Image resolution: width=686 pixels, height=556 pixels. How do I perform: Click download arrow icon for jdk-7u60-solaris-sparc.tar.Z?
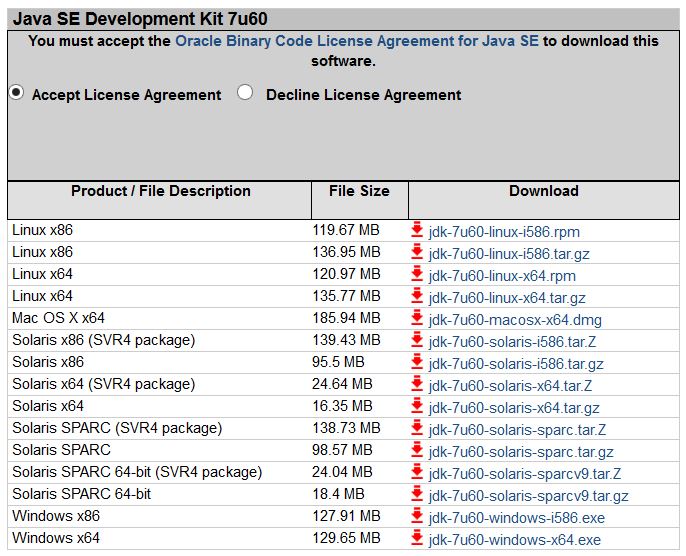click(x=417, y=428)
